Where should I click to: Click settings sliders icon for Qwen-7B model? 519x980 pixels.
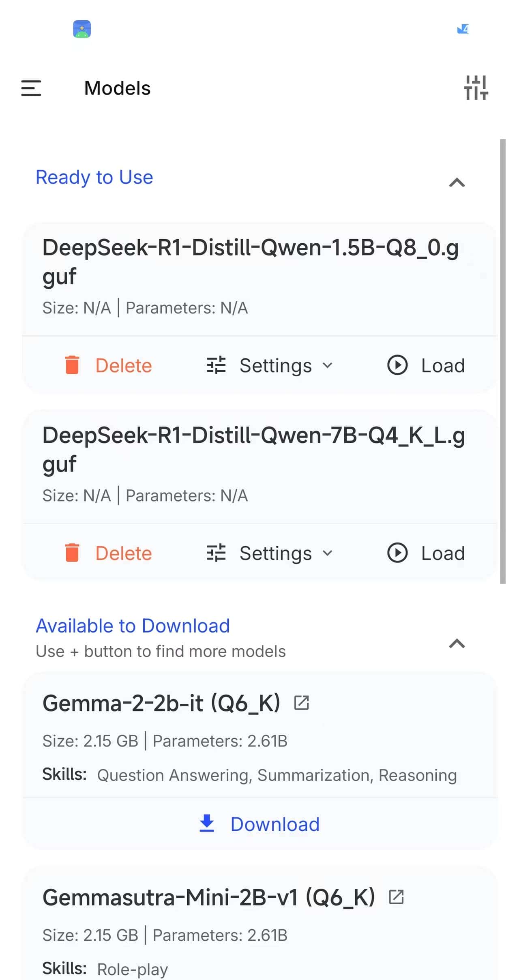216,553
